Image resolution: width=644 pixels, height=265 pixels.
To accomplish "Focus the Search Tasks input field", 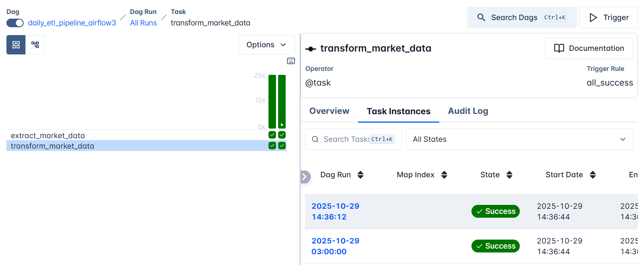I will click(x=345, y=139).
